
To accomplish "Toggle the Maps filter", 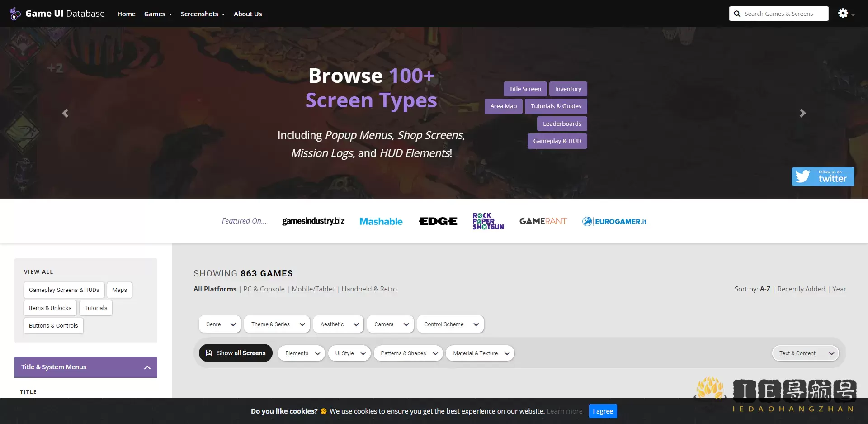I will [x=119, y=290].
